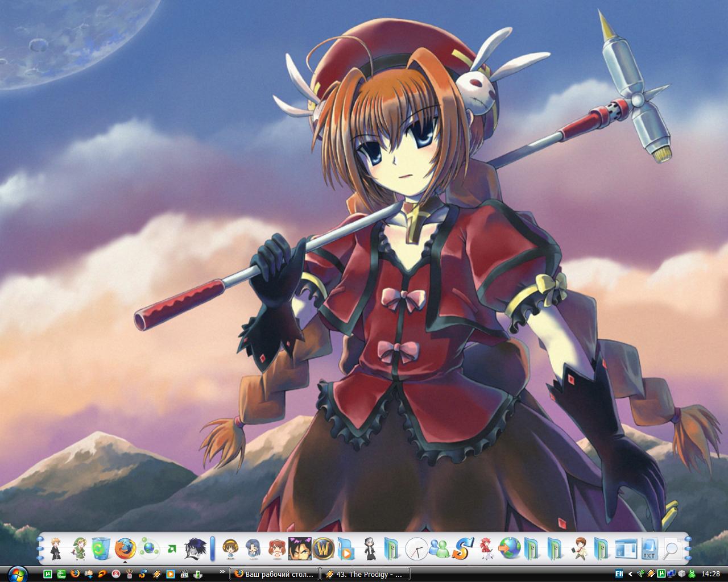
Task: Open the network globe with green orbs icon
Action: (x=148, y=548)
